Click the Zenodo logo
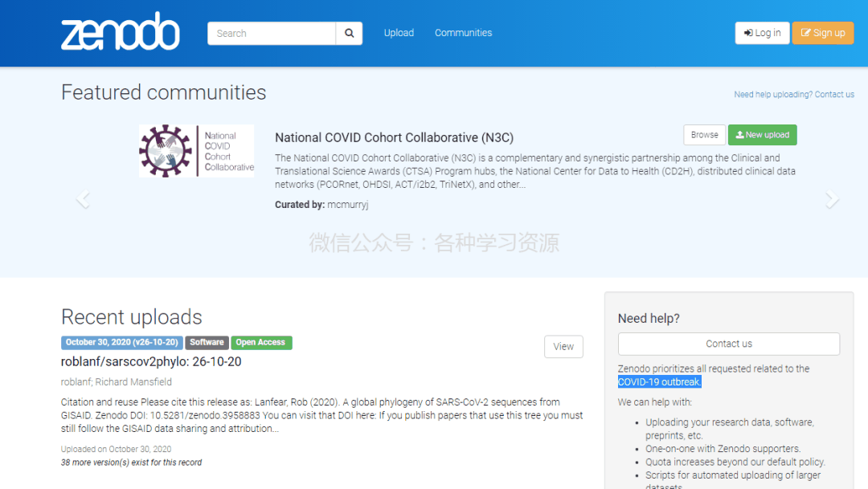Screen dimensions: 868x489 (x=121, y=32)
